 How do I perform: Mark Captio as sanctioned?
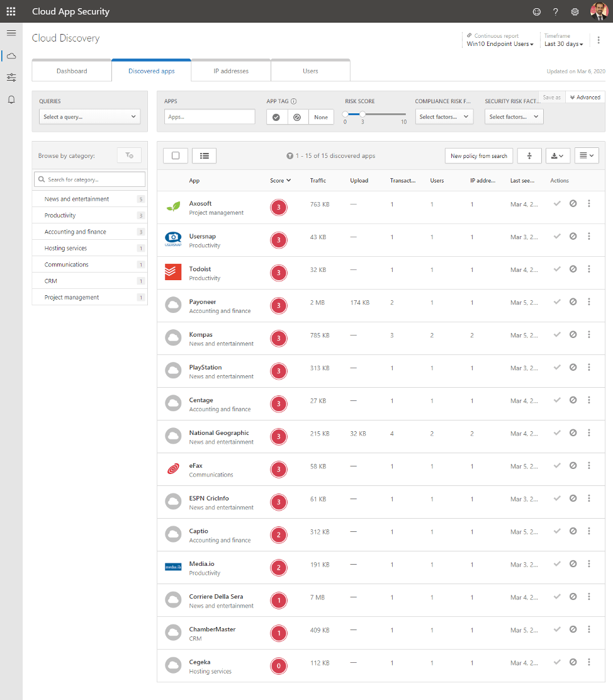[557, 531]
